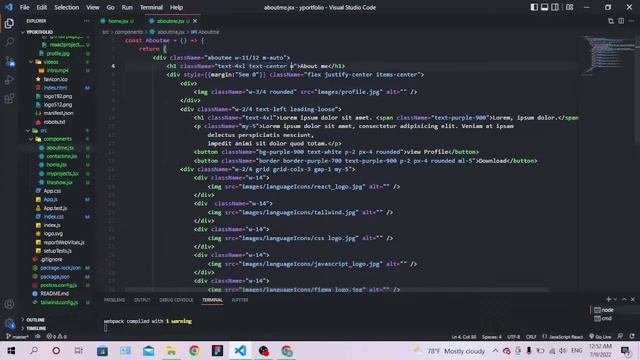Open package.json in explorer
The image size is (640, 360).
click(55, 277)
